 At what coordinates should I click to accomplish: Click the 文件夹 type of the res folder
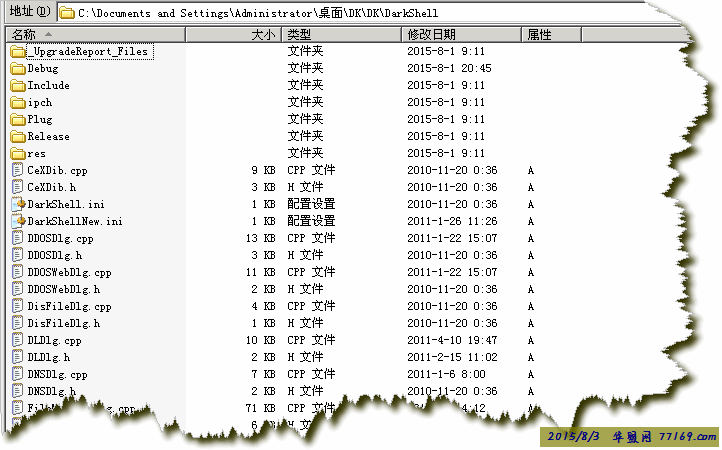305,153
